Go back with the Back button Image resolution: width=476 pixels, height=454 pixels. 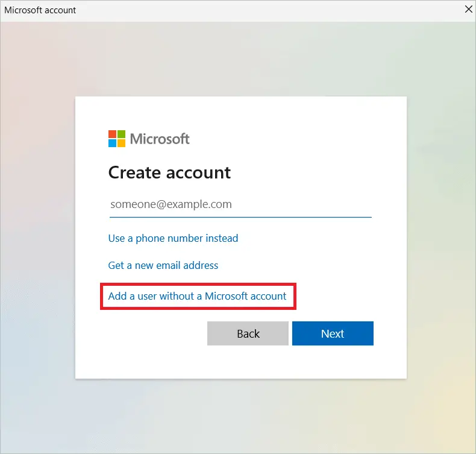248,333
